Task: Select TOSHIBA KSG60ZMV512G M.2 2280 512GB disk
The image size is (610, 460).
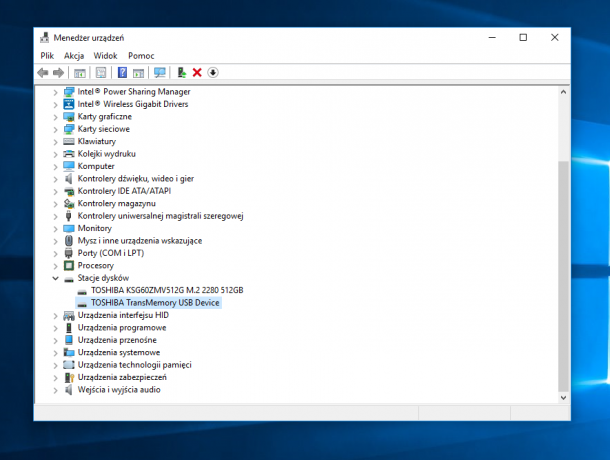Action: pos(167,290)
